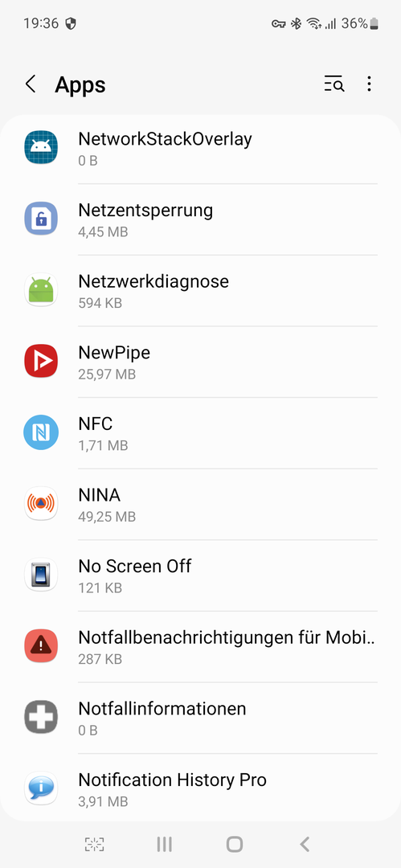This screenshot has width=401, height=868.
Task: Open the three-dot more options menu
Action: (x=369, y=84)
